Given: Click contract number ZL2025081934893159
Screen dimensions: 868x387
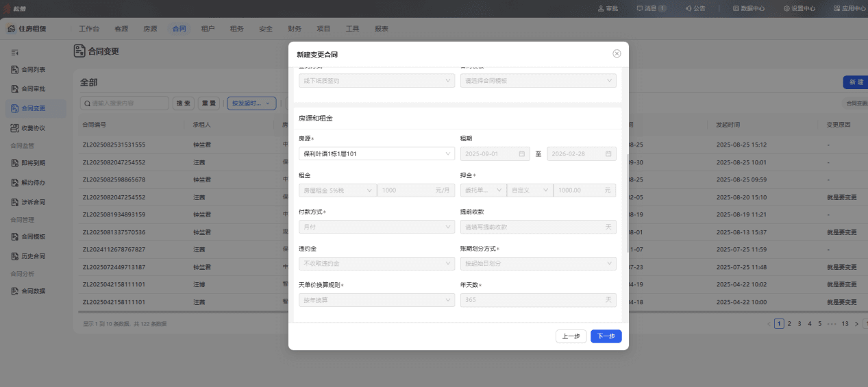Looking at the screenshot, I should [x=114, y=214].
